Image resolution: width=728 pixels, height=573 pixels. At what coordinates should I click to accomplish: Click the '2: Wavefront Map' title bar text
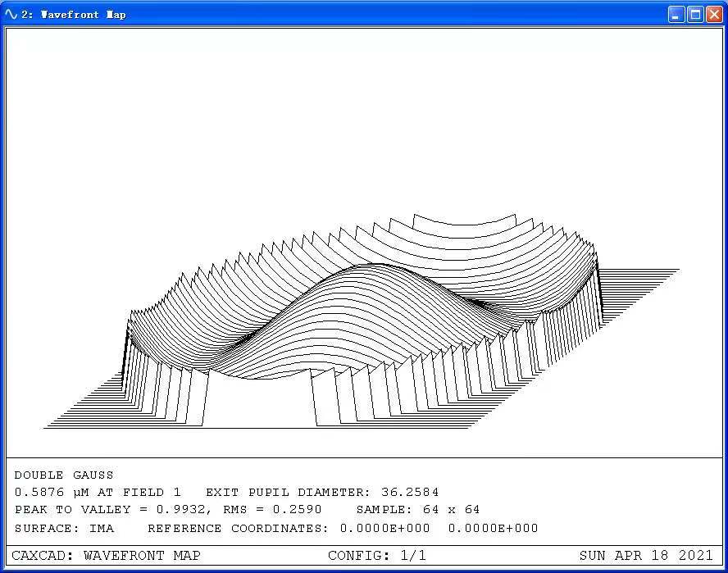[73, 15]
